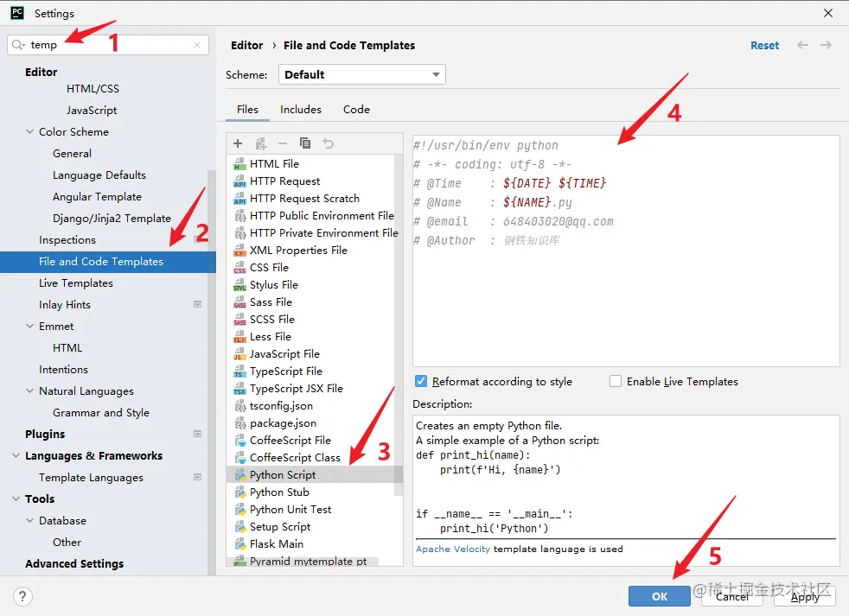Screen dimensions: 849x616
Task: Click the XML Properties File icon
Action: pyautogui.click(x=239, y=250)
